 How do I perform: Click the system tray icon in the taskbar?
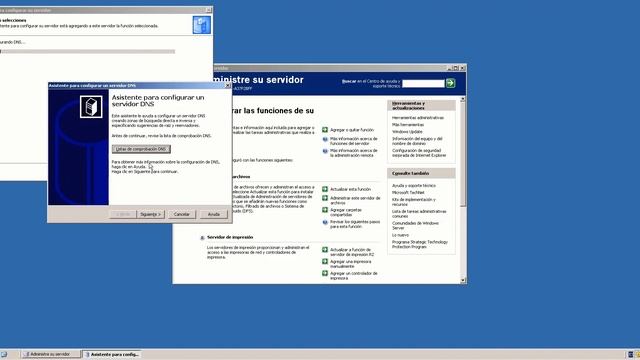tap(631, 354)
